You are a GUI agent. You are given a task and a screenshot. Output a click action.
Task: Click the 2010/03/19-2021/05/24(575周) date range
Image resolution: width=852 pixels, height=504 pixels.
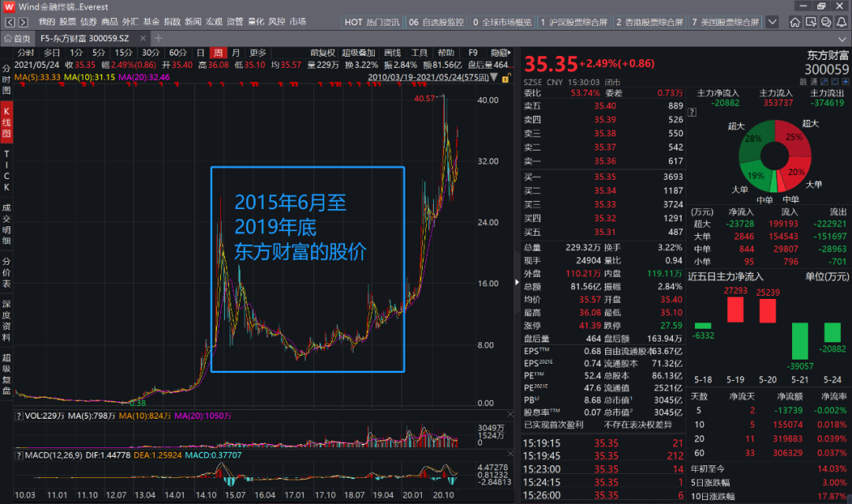tap(428, 77)
